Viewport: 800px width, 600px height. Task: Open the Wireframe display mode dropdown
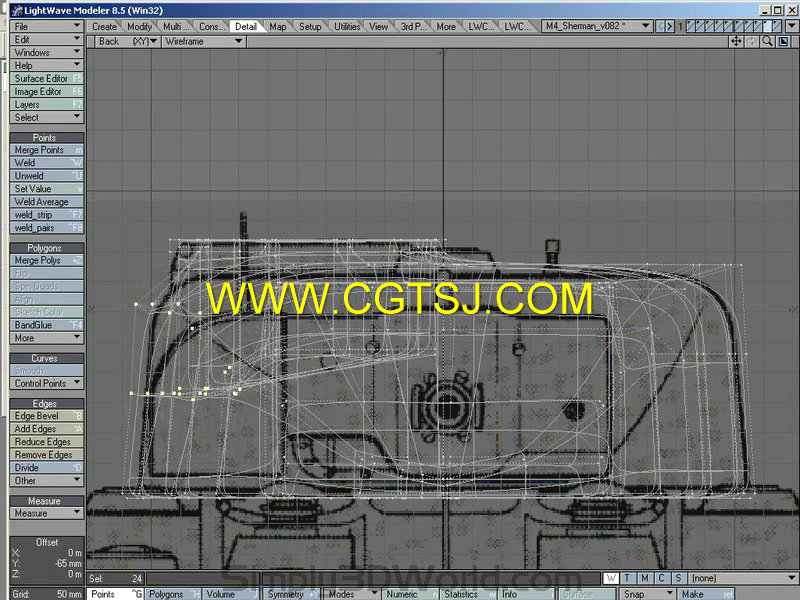tap(204, 42)
